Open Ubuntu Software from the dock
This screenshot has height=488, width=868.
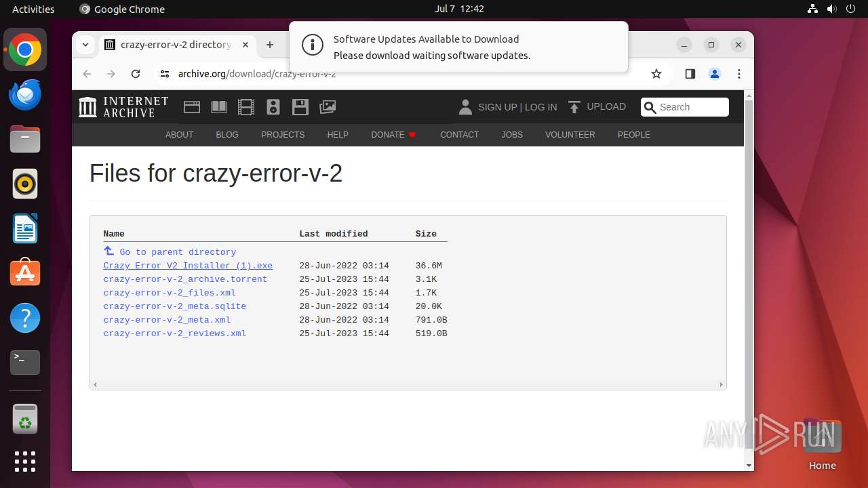pos(25,273)
